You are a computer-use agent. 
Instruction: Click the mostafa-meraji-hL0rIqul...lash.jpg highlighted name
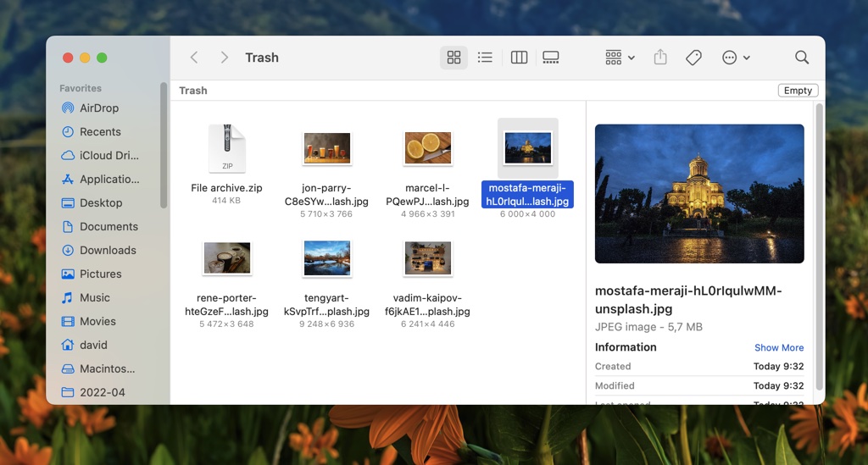tap(527, 195)
